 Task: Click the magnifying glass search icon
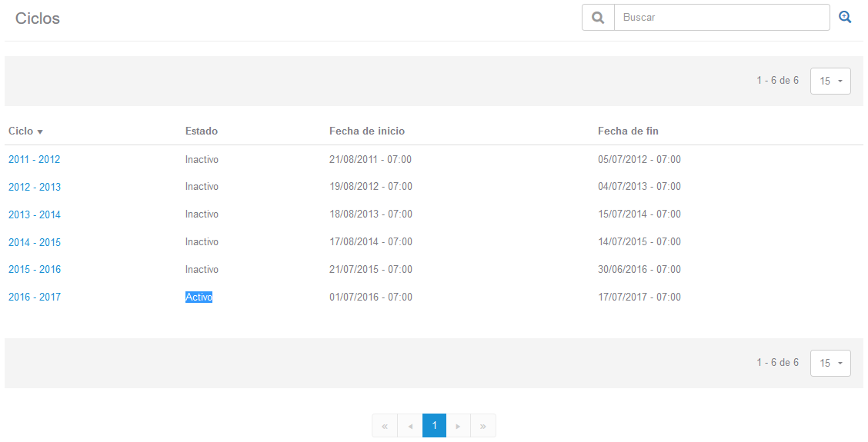coord(598,18)
